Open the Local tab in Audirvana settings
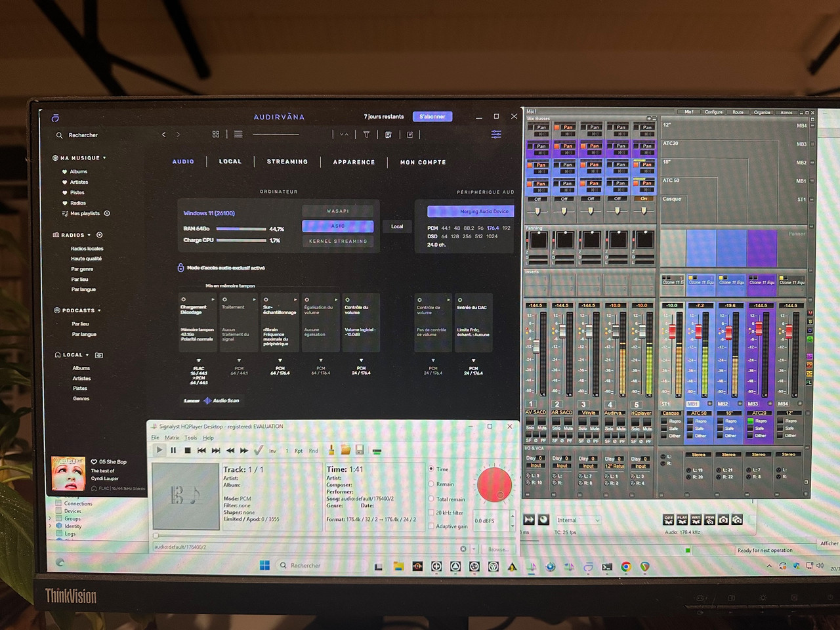This screenshot has height=630, width=840. [230, 161]
